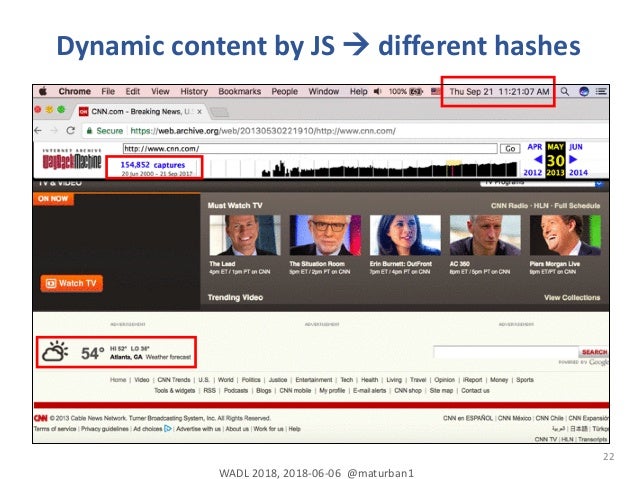Open the Bookmarks menu
Image resolution: width=638 pixels, height=479 pixels.
click(240, 92)
